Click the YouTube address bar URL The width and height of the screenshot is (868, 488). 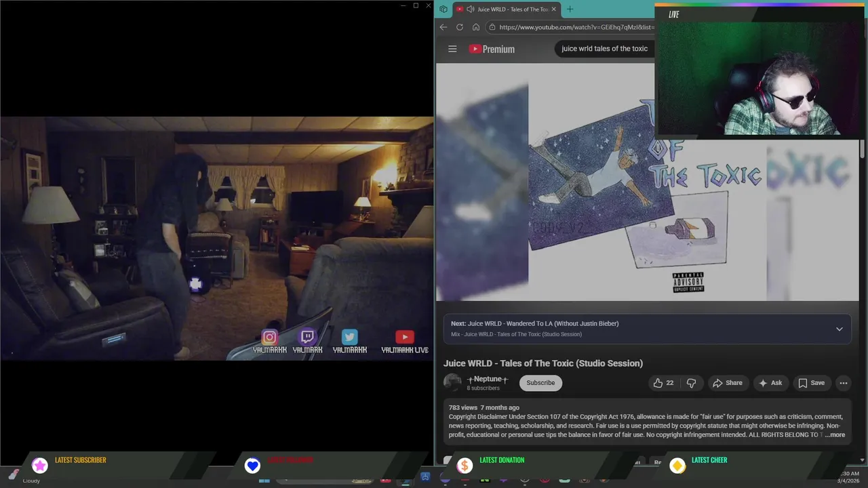point(576,27)
